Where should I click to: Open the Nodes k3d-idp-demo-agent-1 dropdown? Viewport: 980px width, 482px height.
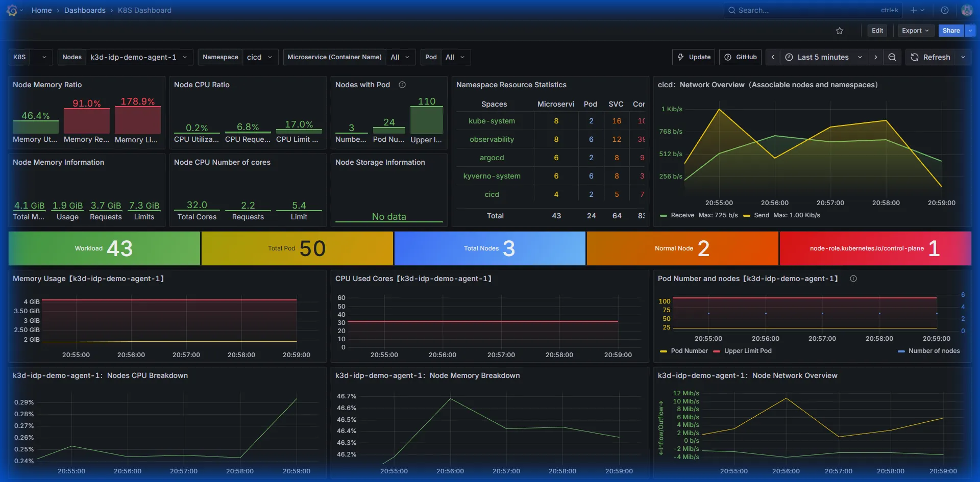tap(139, 57)
